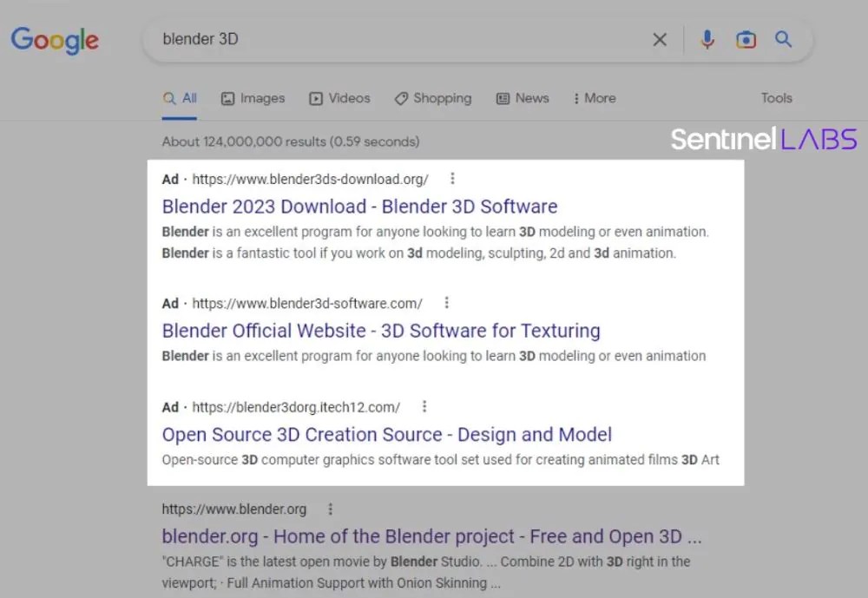Open Google Lens camera search
The width and height of the screenshot is (868, 598).
tap(746, 39)
